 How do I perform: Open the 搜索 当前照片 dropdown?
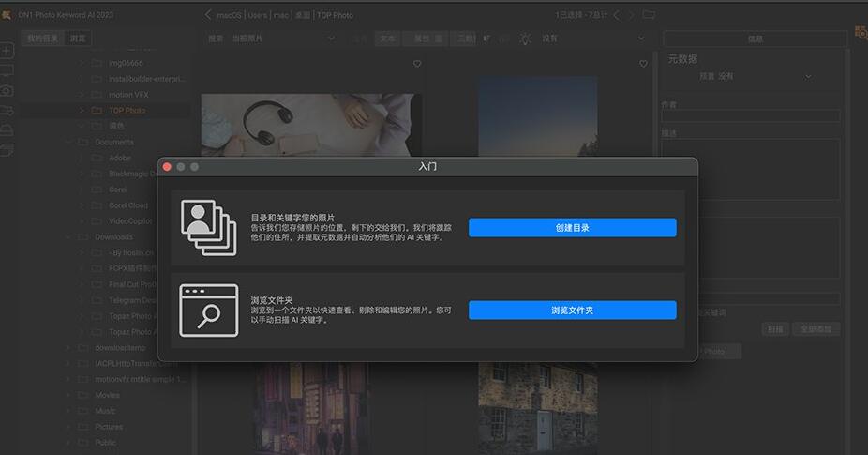pos(271,38)
